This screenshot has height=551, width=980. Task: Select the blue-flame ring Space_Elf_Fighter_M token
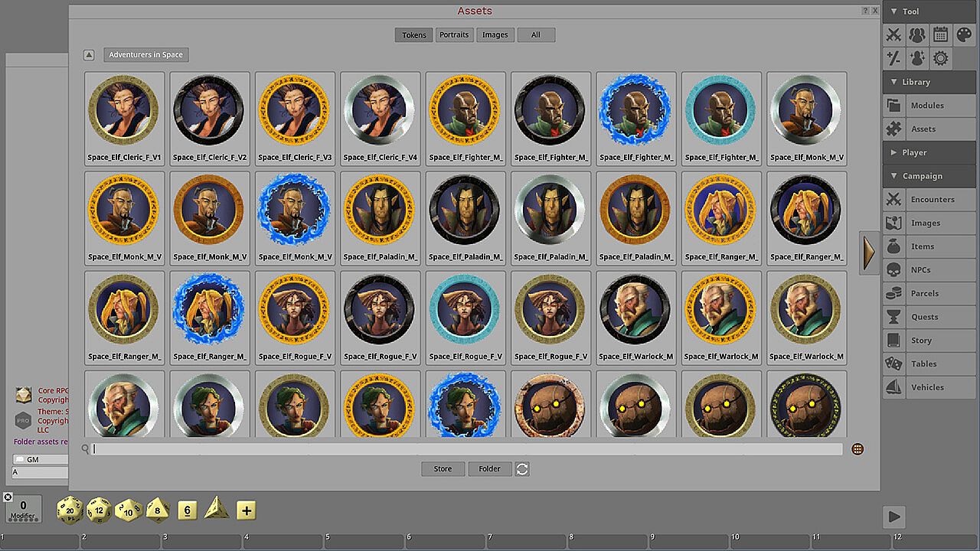636,119
